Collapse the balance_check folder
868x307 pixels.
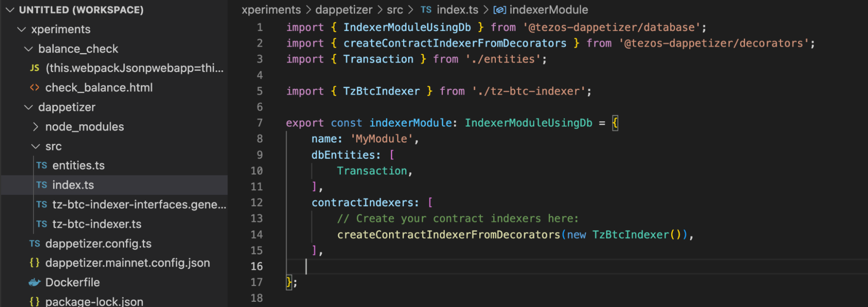click(29, 49)
